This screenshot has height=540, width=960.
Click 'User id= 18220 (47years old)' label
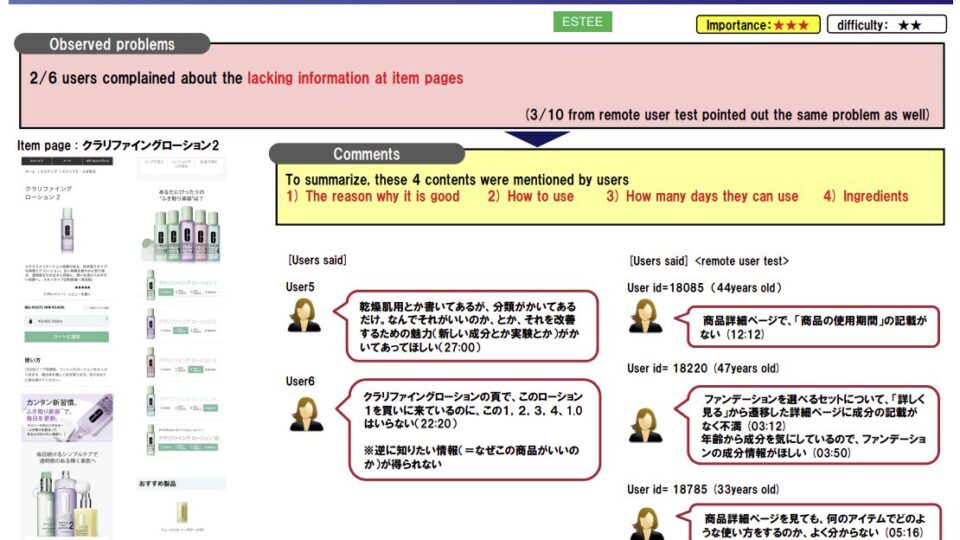coord(703,369)
